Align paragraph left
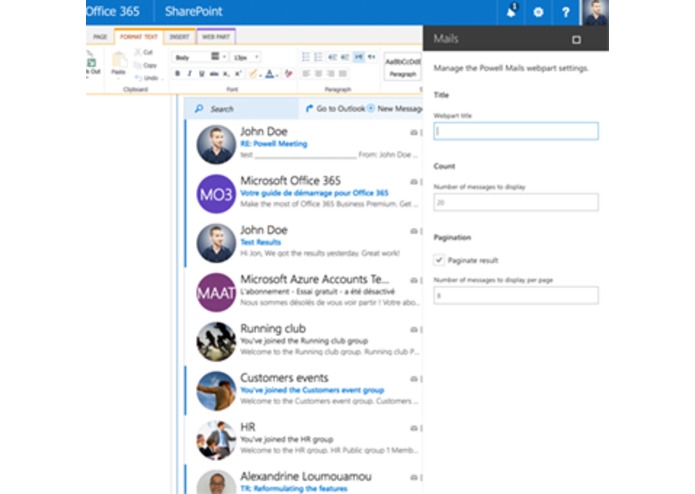The height and width of the screenshot is (494, 695). pos(306,74)
